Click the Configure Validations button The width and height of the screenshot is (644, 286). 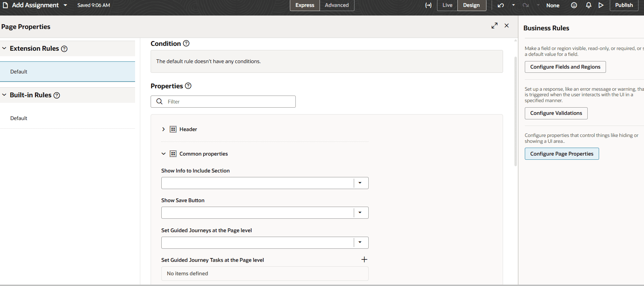(556, 113)
